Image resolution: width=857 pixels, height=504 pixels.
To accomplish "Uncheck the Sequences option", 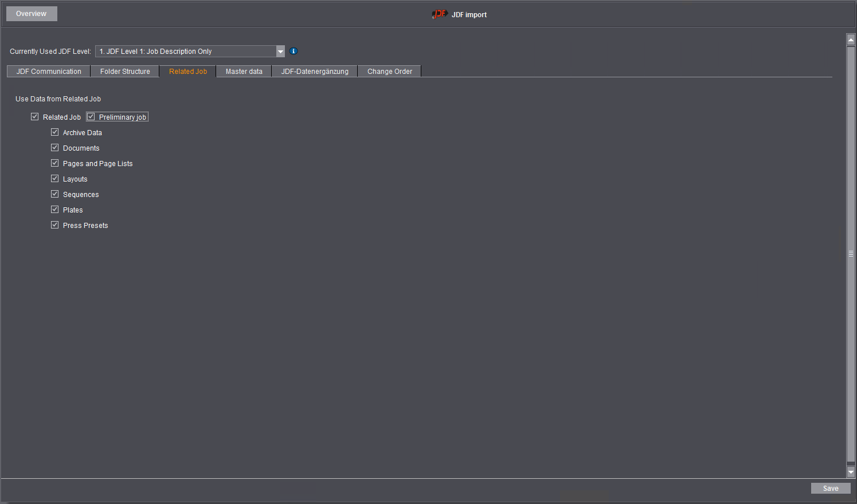I will [54, 194].
